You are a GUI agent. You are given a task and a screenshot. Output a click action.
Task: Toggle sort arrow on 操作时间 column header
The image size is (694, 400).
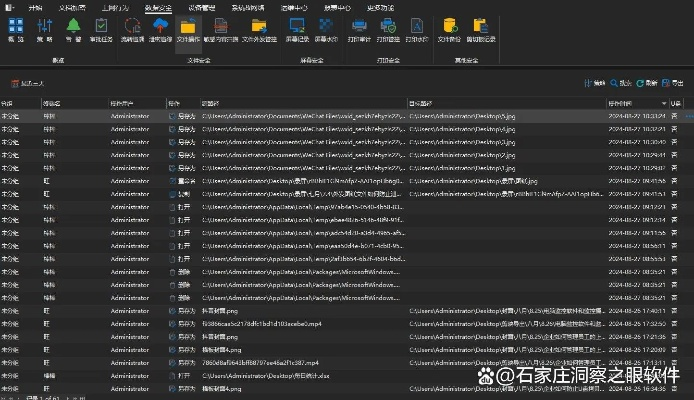click(x=661, y=103)
